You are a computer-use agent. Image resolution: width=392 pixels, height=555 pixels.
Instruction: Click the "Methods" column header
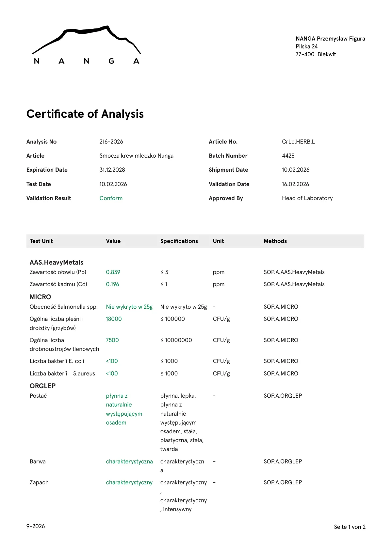pyautogui.click(x=275, y=241)
